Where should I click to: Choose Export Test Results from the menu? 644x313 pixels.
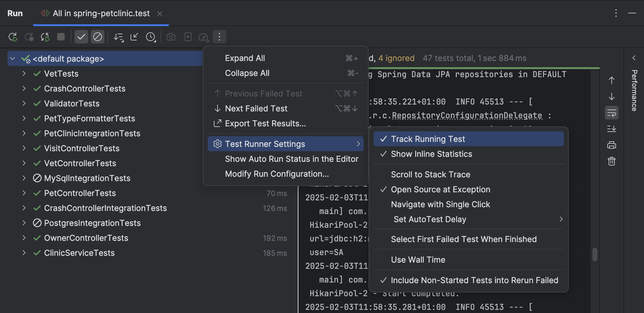tap(265, 123)
